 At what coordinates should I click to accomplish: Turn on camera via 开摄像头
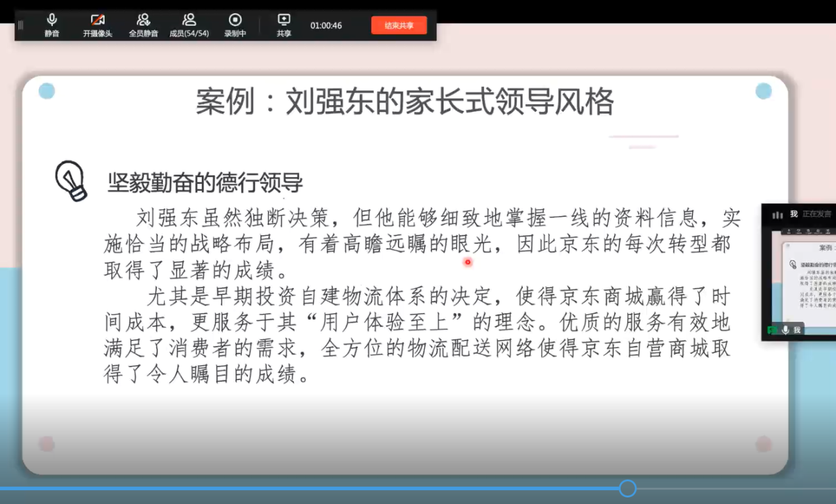(x=98, y=20)
